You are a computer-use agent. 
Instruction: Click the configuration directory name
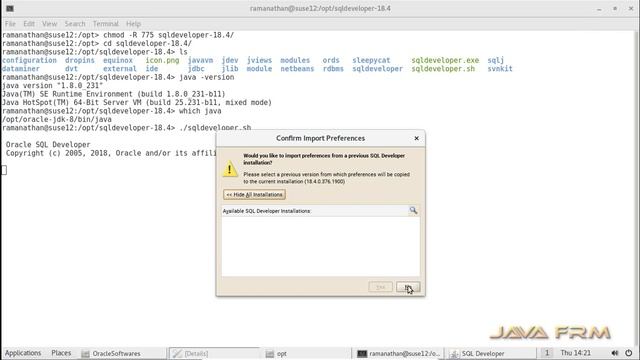click(x=29, y=60)
